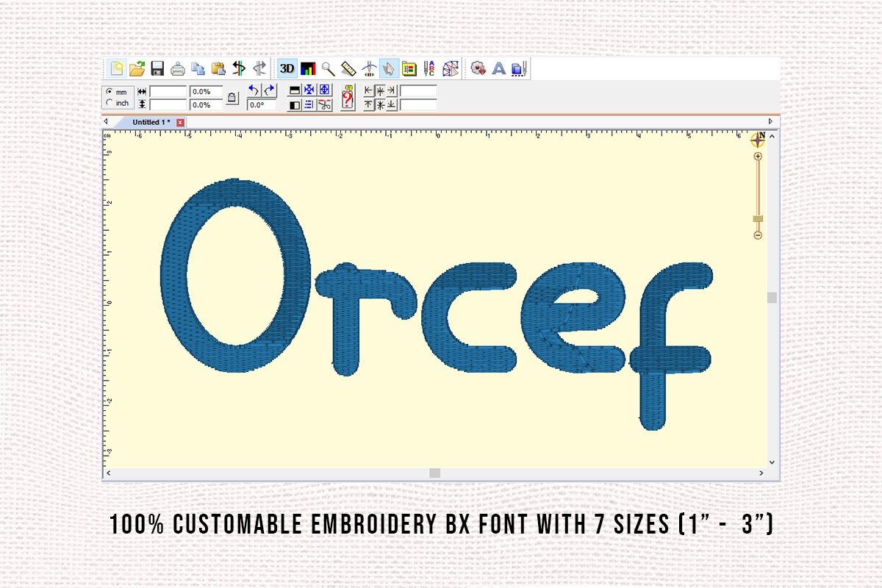This screenshot has height=588, width=882.
Task: Select the inch units radio button
Action: click(109, 102)
